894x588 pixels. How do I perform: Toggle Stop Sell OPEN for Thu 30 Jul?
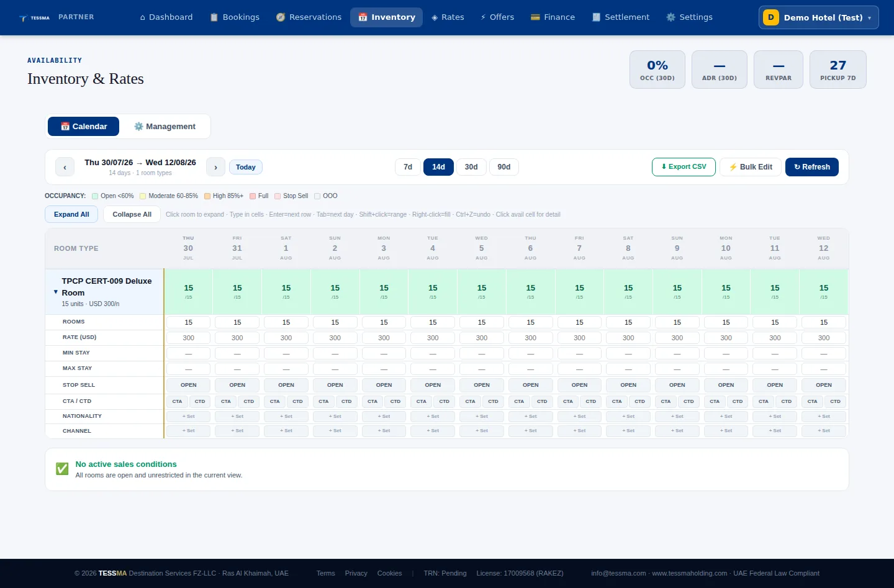pyautogui.click(x=188, y=385)
